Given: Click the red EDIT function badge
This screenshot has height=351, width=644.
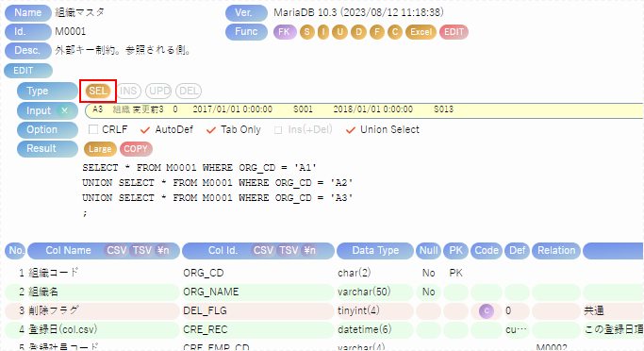Looking at the screenshot, I should pos(454,32).
